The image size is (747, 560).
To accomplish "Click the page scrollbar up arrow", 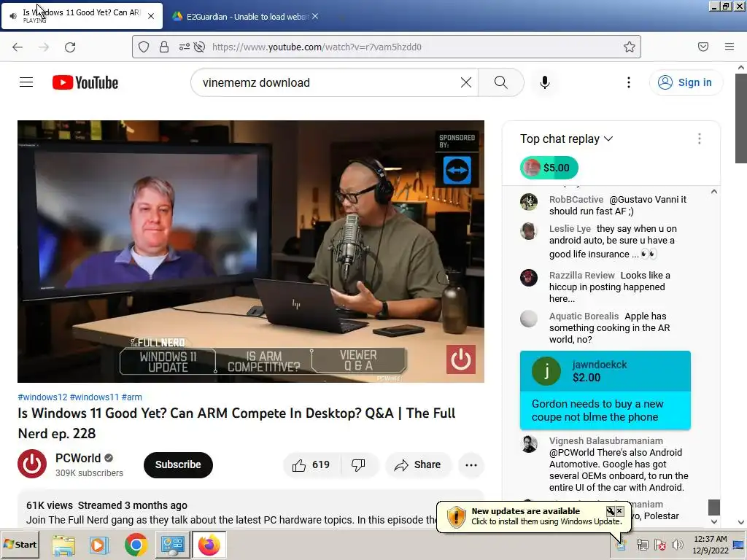I will click(x=741, y=68).
